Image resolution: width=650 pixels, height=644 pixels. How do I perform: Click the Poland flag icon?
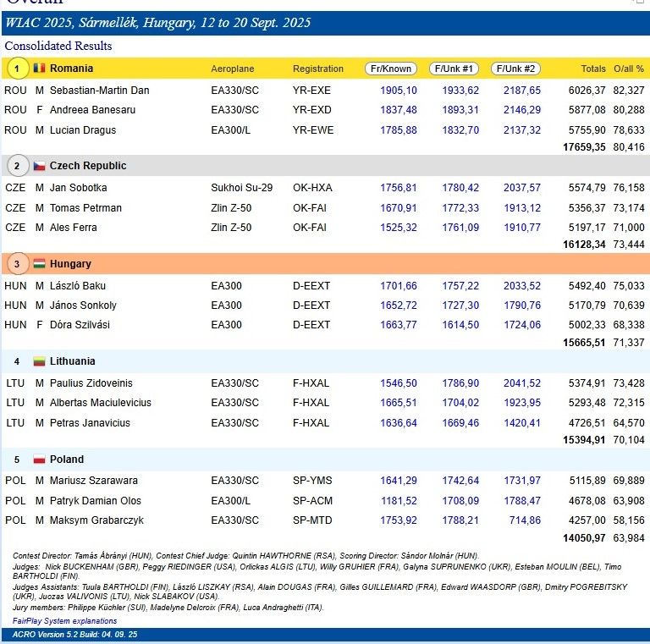[39, 460]
